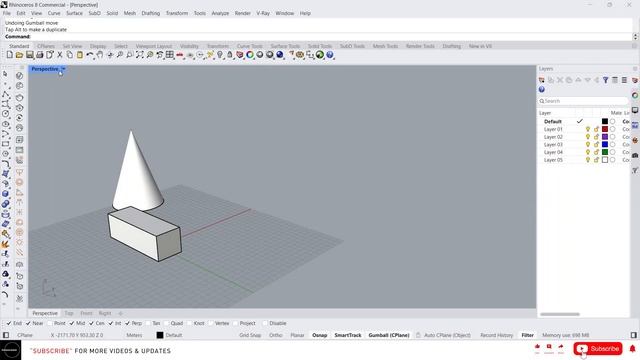Click the Undo arrow icon

pyautogui.click(x=90, y=55)
